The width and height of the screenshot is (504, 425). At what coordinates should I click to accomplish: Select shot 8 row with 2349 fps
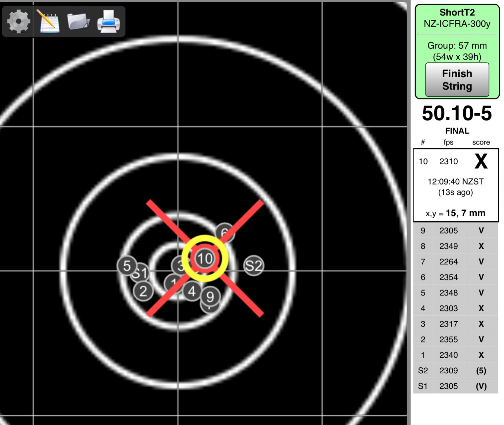coord(456,246)
